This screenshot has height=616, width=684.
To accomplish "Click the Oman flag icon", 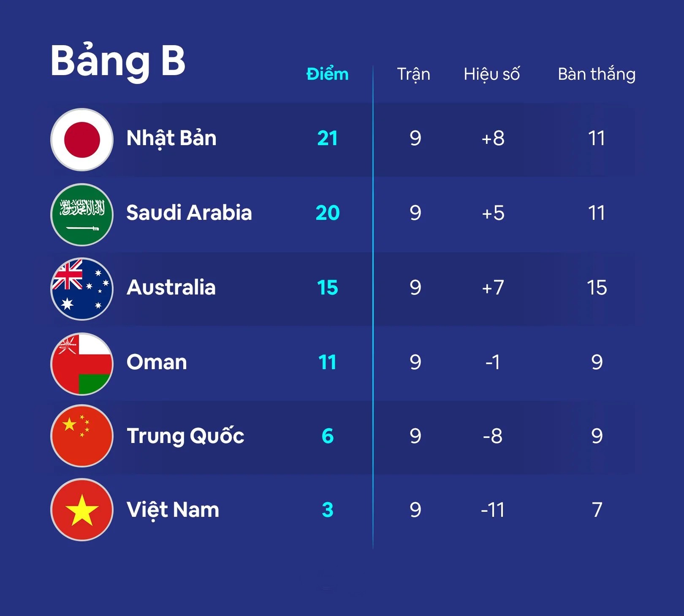I will [82, 364].
